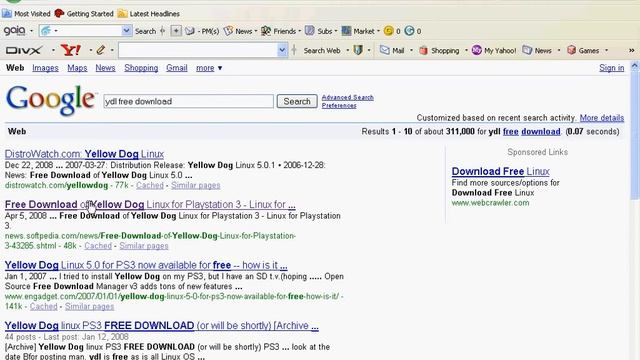Viewport: 640px width, 360px height.
Task: Switch to Google News tab
Action: [x=105, y=68]
